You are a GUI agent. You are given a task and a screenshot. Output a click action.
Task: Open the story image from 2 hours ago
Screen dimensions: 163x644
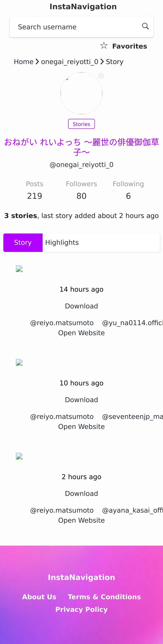tap(19, 456)
